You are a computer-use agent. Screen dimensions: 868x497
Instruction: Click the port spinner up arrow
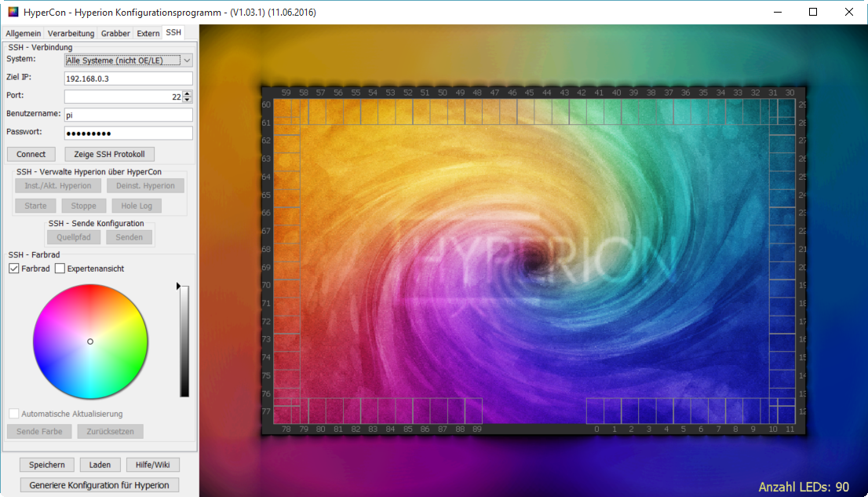pos(188,93)
